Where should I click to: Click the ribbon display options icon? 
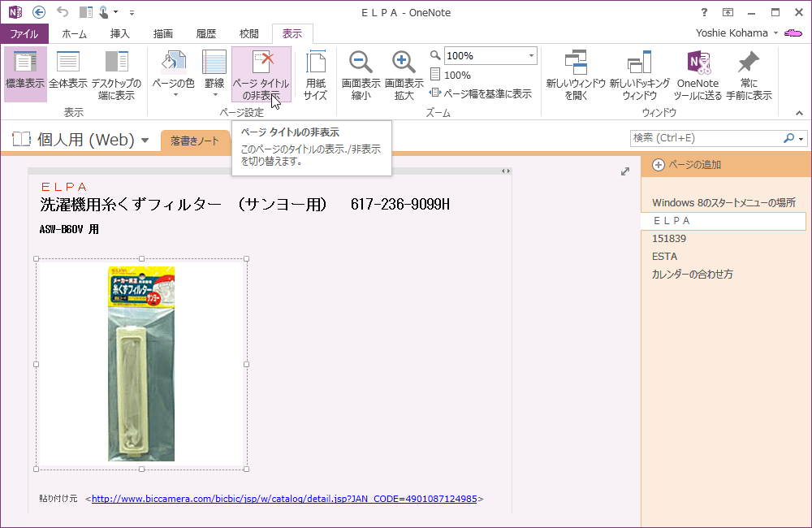tap(728, 12)
